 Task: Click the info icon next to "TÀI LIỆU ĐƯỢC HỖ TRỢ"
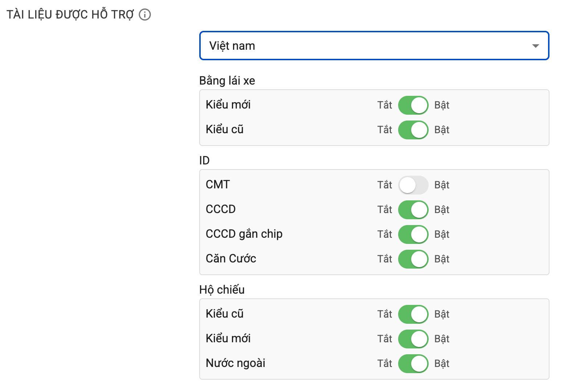[145, 14]
